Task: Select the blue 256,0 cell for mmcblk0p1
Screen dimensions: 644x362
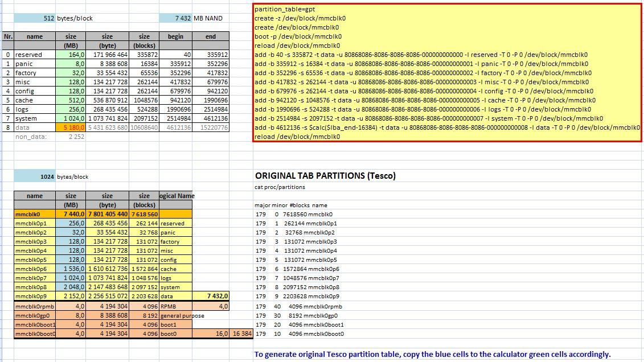Action: (x=71, y=223)
